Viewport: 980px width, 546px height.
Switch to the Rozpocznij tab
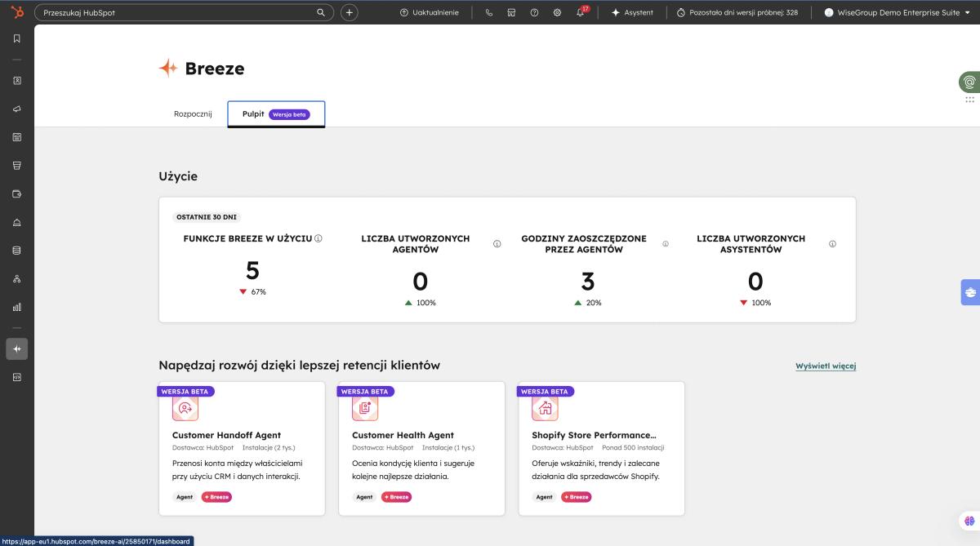click(x=193, y=114)
